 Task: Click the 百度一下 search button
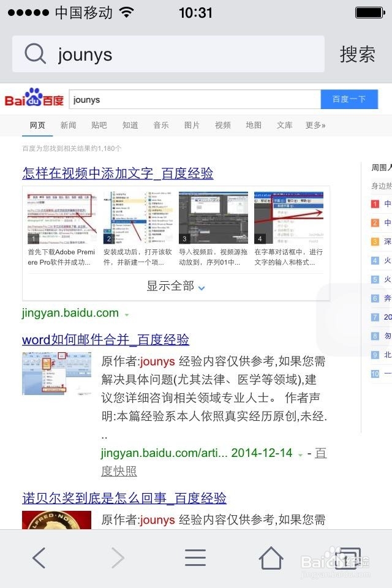click(x=349, y=99)
